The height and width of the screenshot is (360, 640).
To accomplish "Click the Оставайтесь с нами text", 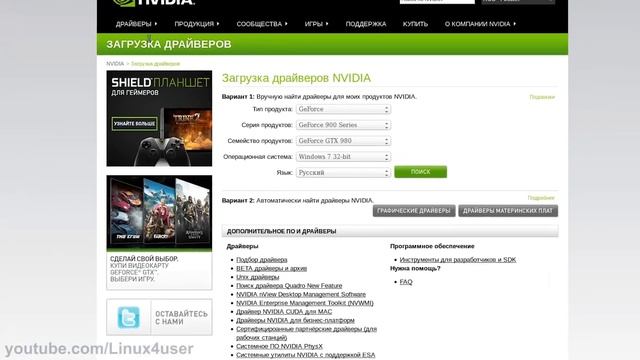I will [181, 318].
